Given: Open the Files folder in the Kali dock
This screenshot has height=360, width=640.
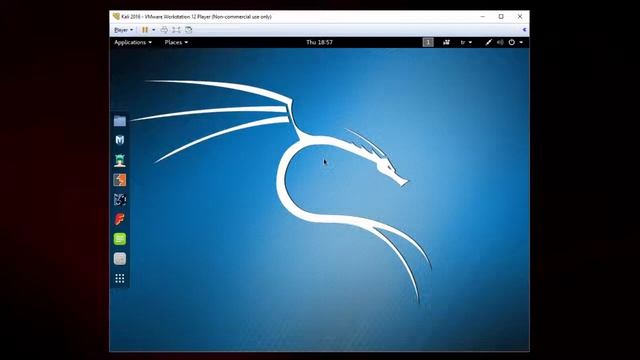Looking at the screenshot, I should (x=120, y=121).
